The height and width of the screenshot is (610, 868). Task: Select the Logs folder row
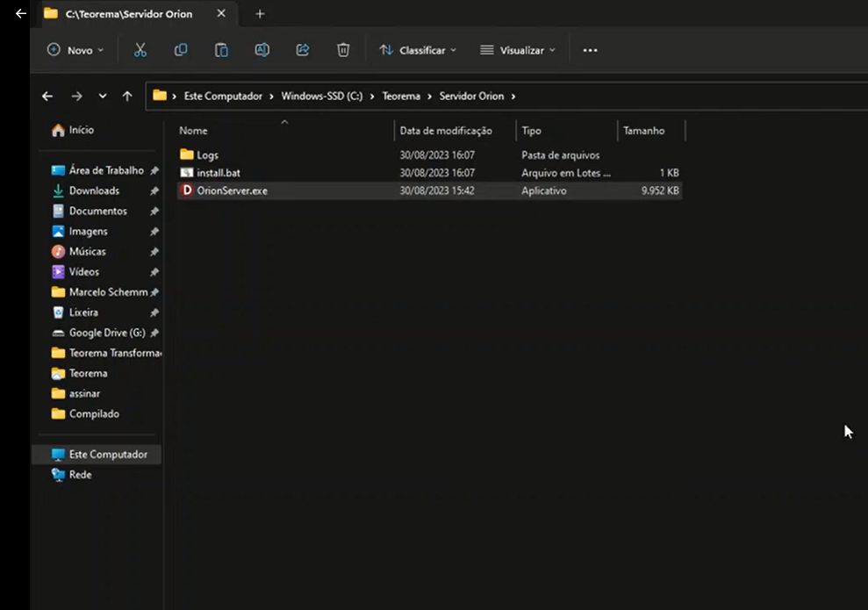coord(429,155)
